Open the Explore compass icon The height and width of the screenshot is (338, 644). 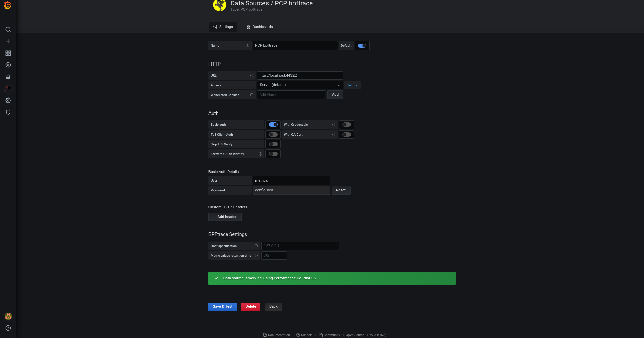tap(8, 65)
